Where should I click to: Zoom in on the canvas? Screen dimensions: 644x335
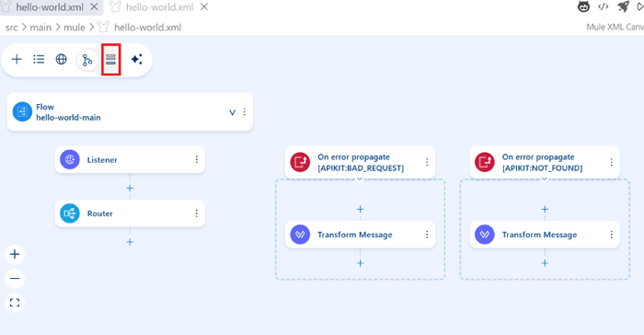tap(15, 254)
